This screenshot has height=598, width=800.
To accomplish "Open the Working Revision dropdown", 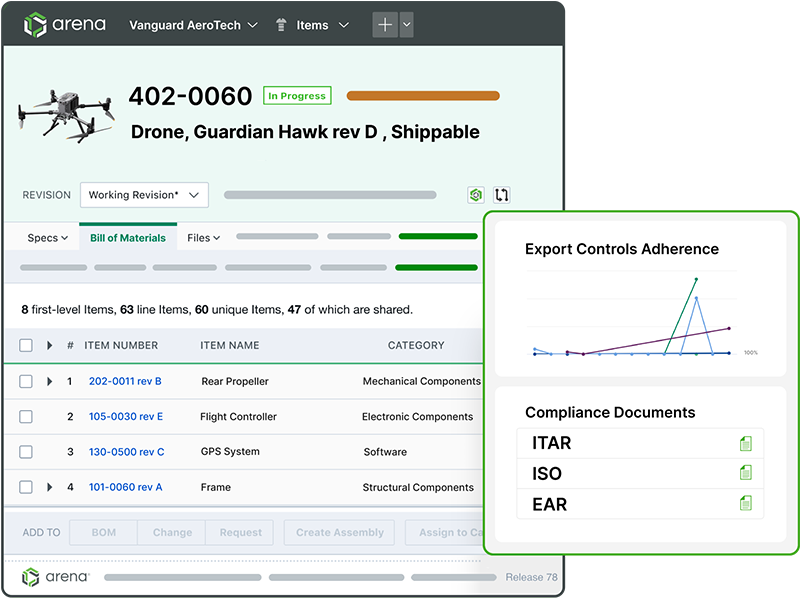I will click(144, 195).
